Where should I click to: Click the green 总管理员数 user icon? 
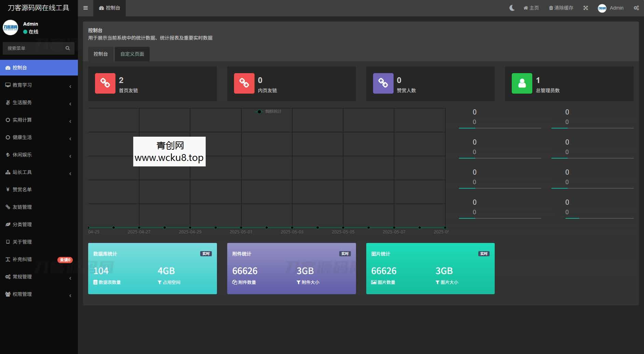(522, 83)
